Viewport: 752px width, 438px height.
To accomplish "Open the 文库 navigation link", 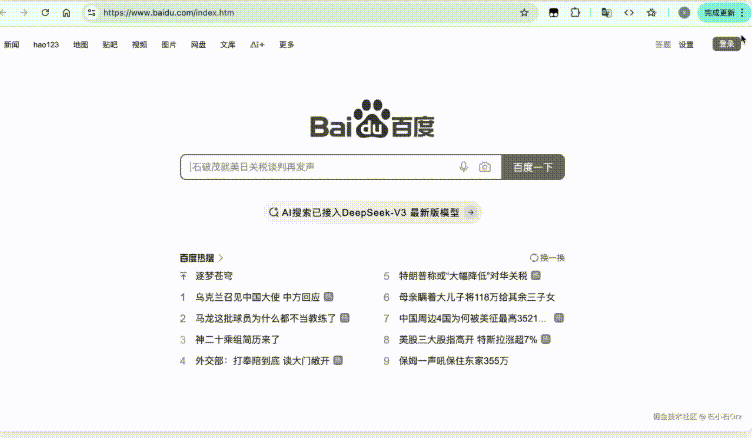I will (x=228, y=45).
